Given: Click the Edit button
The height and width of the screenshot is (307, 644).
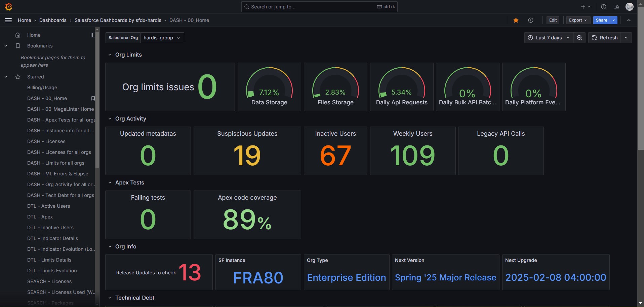Looking at the screenshot, I should [x=553, y=20].
